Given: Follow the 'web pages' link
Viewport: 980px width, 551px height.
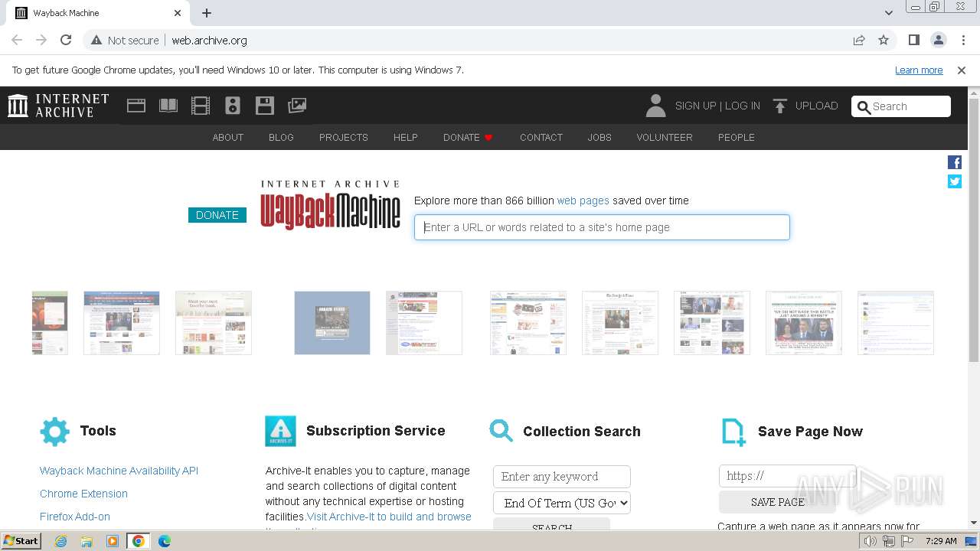Looking at the screenshot, I should [583, 201].
